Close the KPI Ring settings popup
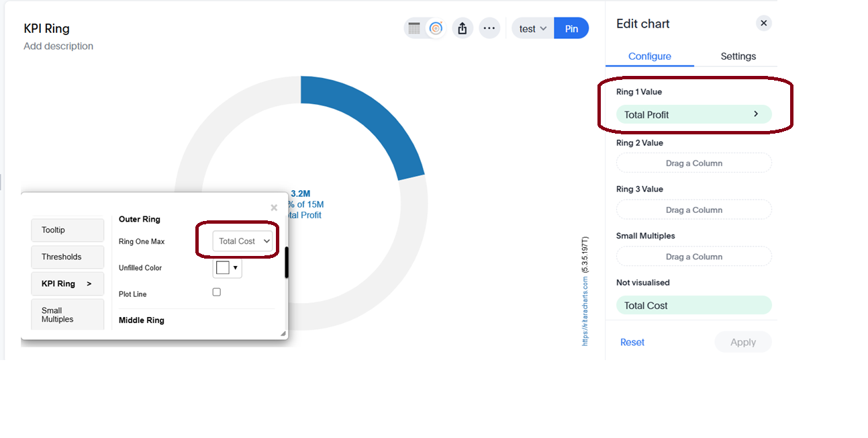868x438 pixels. tap(274, 208)
